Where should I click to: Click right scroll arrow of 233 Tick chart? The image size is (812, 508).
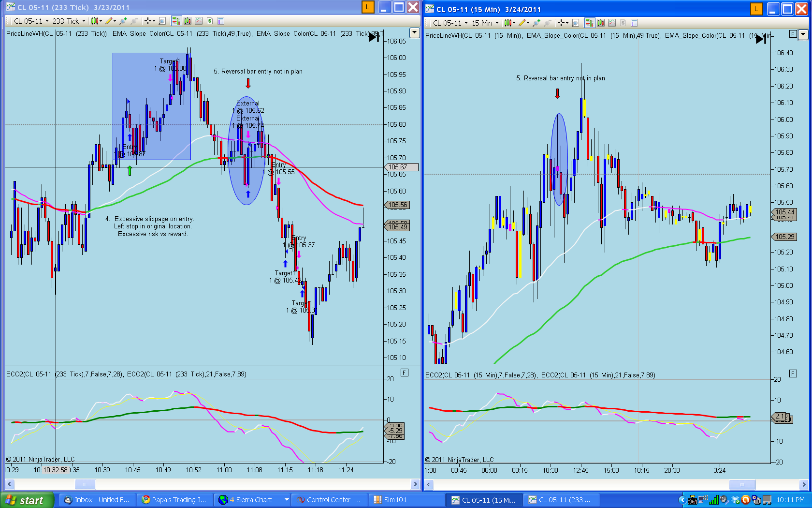pyautogui.click(x=415, y=484)
